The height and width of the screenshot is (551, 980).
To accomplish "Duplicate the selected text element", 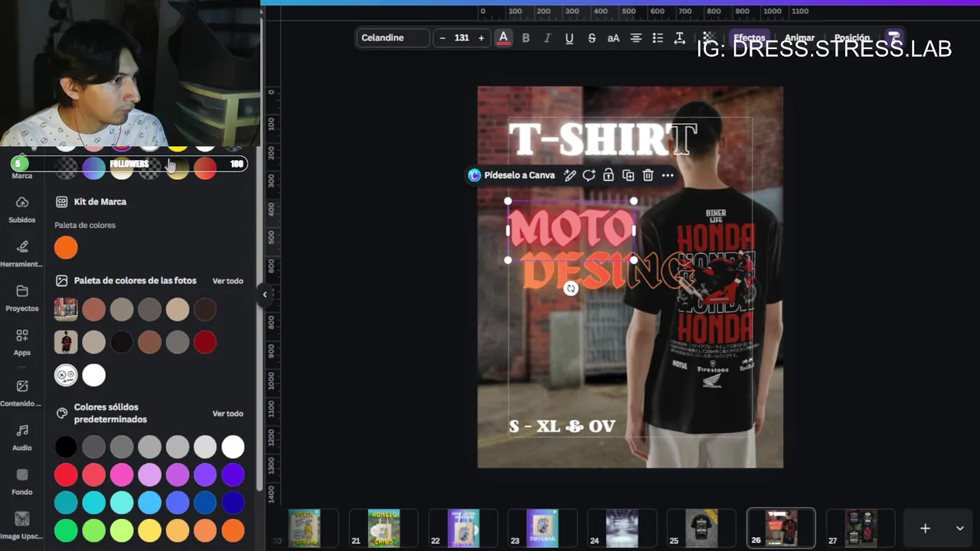I will 628,175.
